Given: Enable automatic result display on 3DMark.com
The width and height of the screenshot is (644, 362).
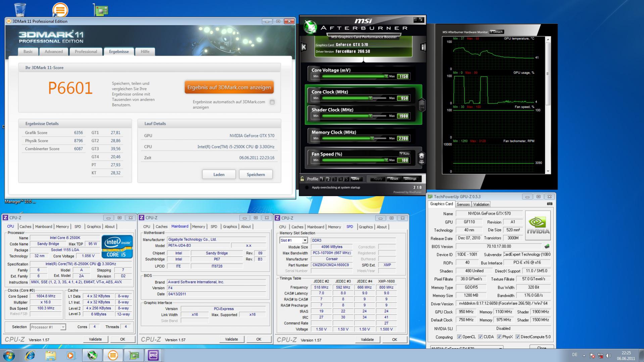Looking at the screenshot, I should tap(272, 102).
